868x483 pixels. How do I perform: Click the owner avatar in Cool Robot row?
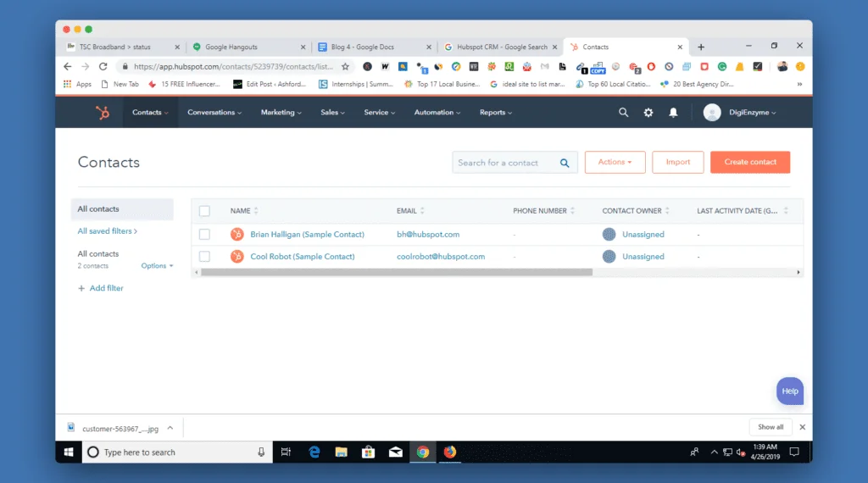(609, 256)
